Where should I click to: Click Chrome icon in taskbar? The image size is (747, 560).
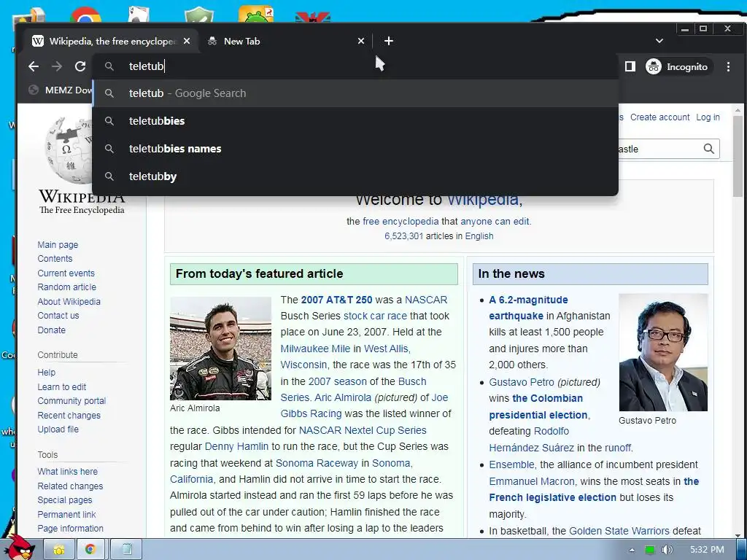tap(90, 550)
